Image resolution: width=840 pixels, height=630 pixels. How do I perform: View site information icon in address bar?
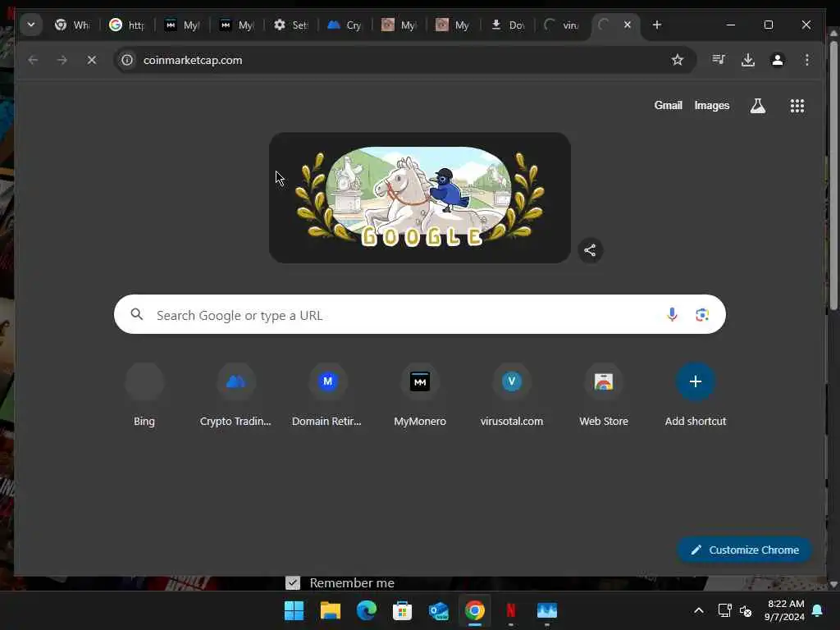[127, 60]
